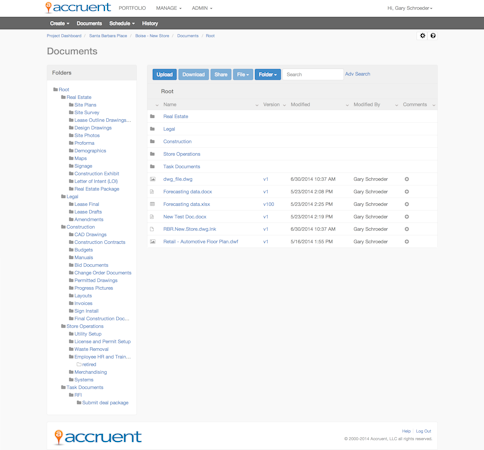Open the Create menu in gray bar
484x450 pixels.
click(x=60, y=23)
